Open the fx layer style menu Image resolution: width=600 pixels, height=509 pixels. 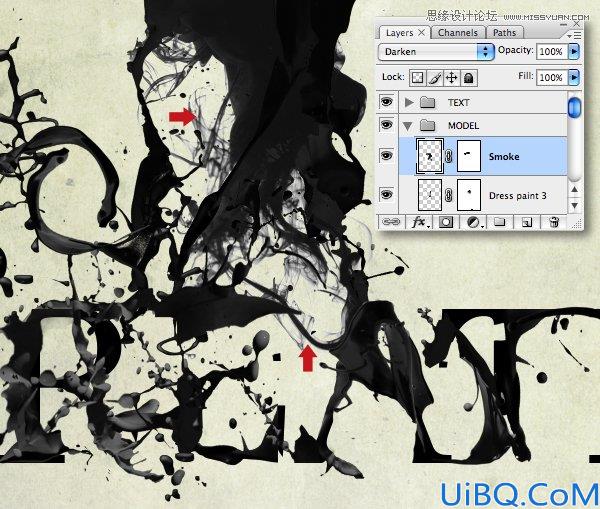tap(420, 222)
